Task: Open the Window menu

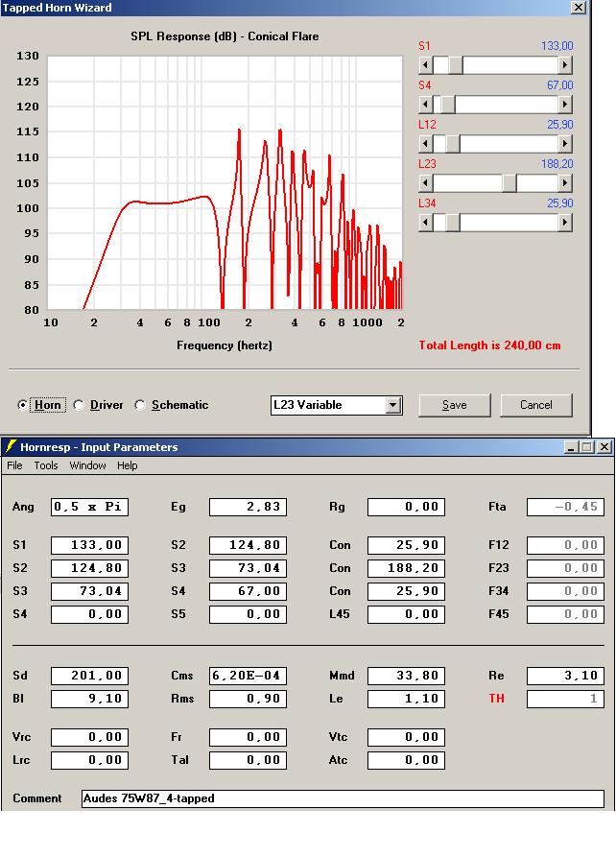Action: pyautogui.click(x=87, y=465)
